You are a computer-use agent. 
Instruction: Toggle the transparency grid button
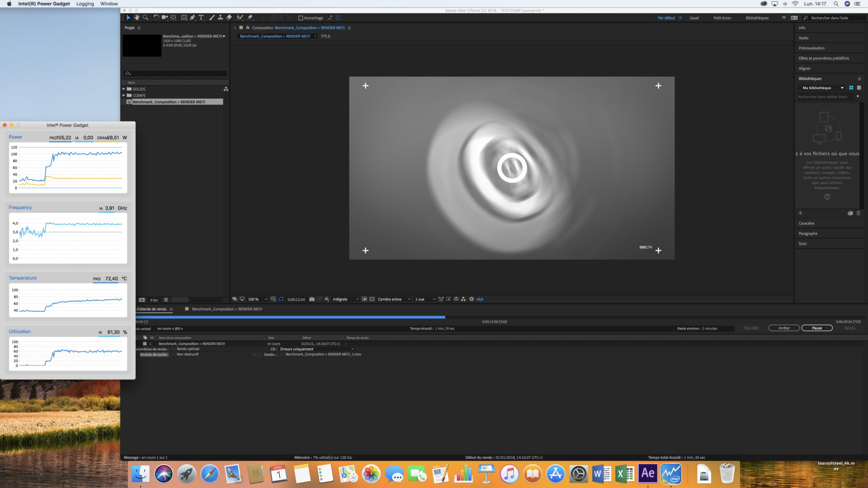[372, 299]
